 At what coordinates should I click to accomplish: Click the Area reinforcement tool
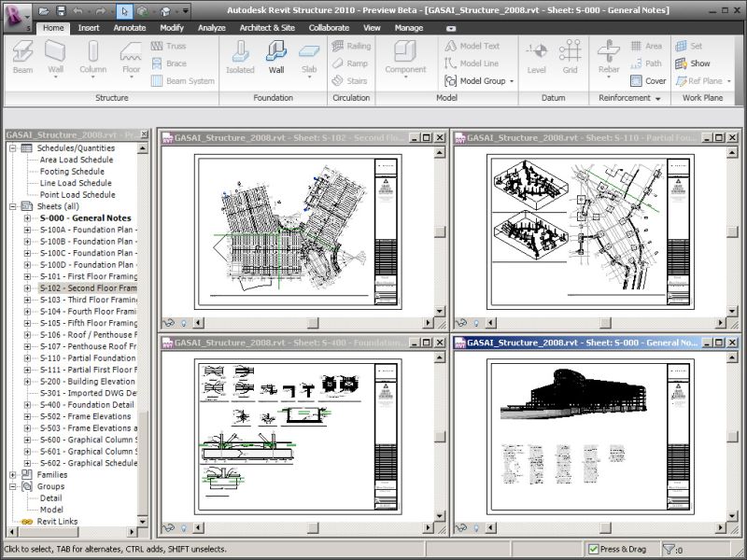[646, 46]
